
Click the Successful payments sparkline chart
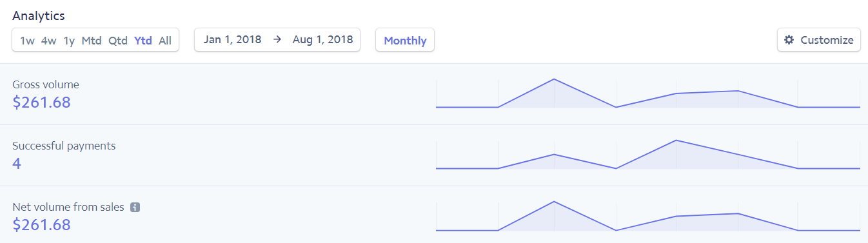point(648,155)
